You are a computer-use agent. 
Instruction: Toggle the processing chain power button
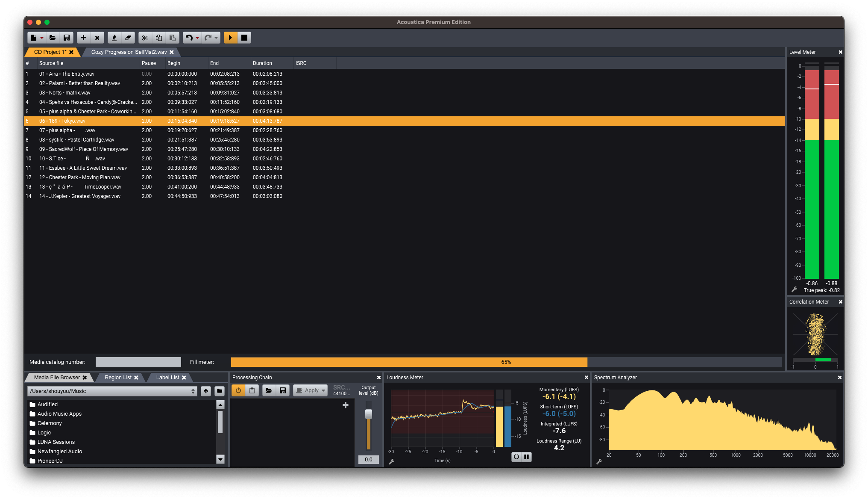pos(238,390)
